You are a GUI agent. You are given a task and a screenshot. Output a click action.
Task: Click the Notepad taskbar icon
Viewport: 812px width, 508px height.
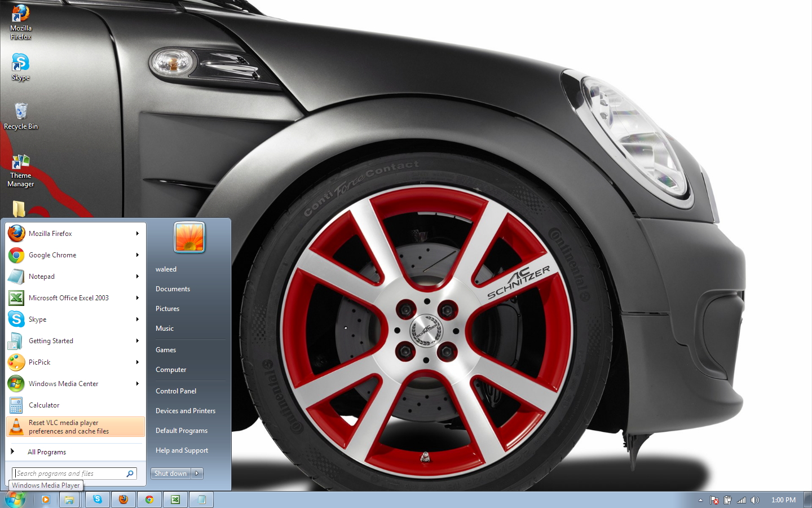[x=201, y=500]
